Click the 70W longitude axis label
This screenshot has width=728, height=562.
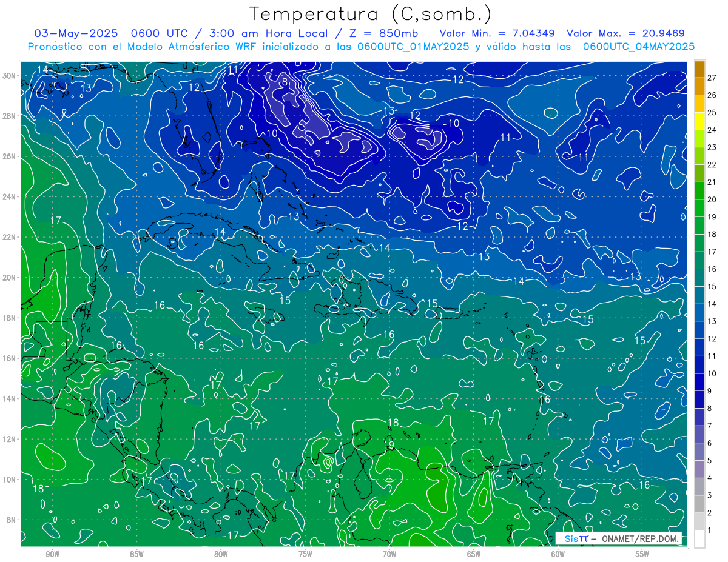pyautogui.click(x=389, y=554)
